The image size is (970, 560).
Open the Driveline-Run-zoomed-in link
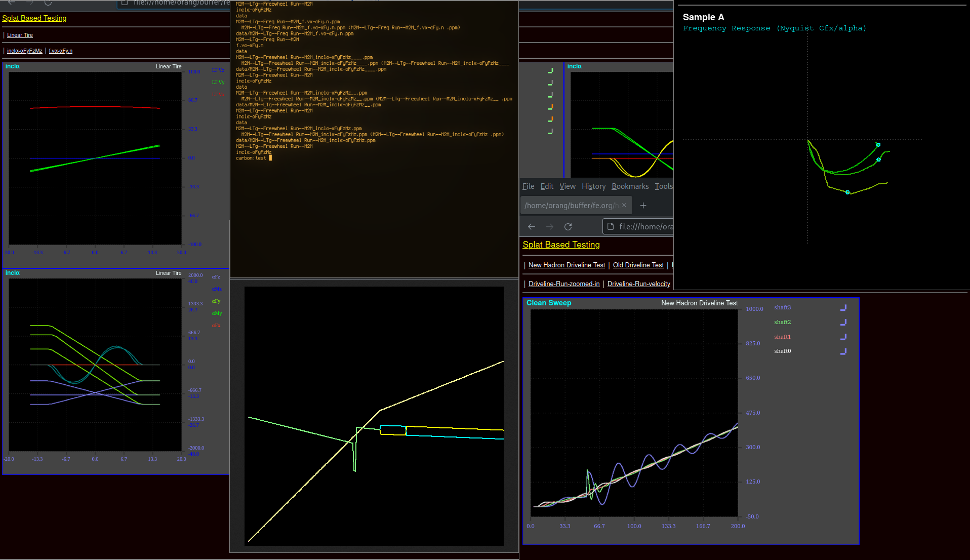[x=564, y=284]
